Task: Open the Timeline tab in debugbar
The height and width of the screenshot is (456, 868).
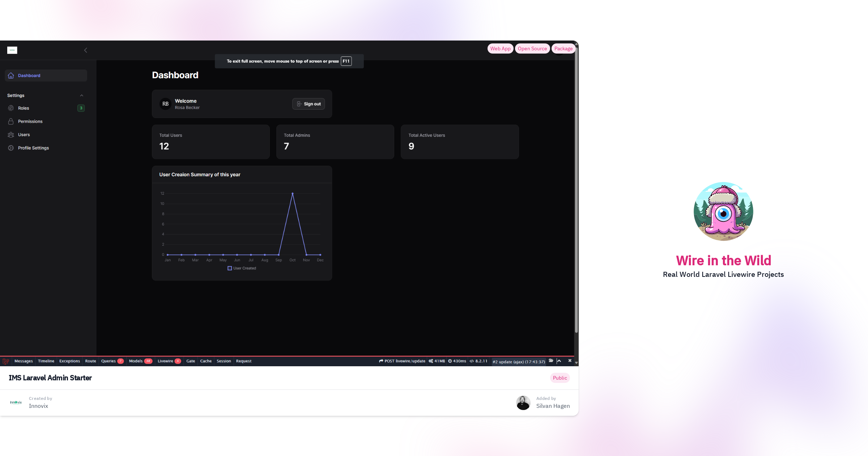Action: pyautogui.click(x=46, y=361)
